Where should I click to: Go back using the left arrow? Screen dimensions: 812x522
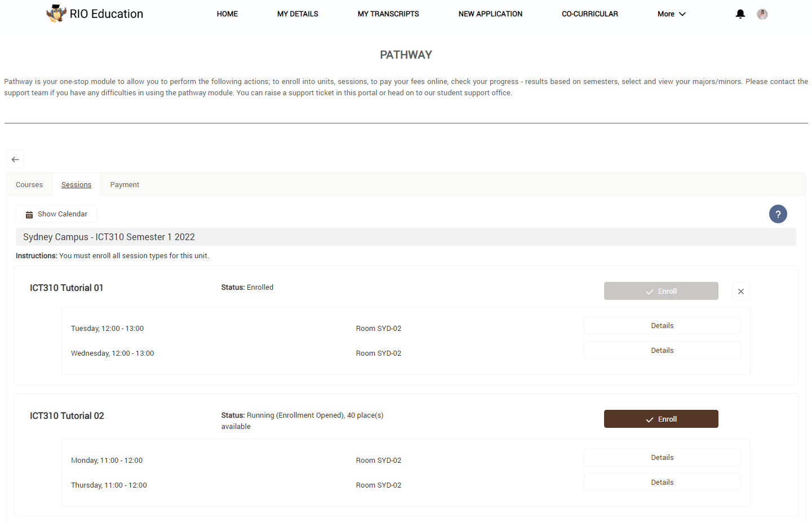coord(15,160)
